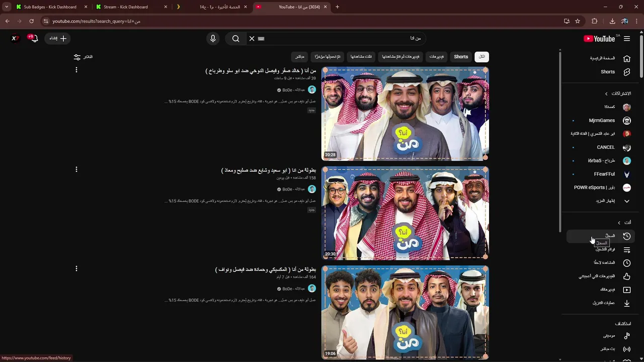This screenshot has height=362, width=644.
Task: Select the recently uploaded filter chip
Action: click(328, 57)
